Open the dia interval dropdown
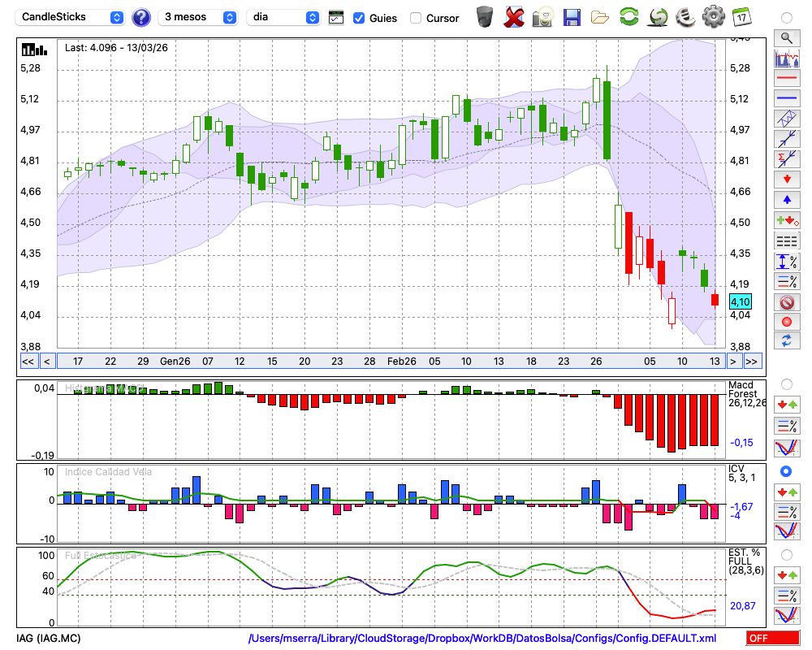Viewport: 812px width, 650px height. point(283,17)
